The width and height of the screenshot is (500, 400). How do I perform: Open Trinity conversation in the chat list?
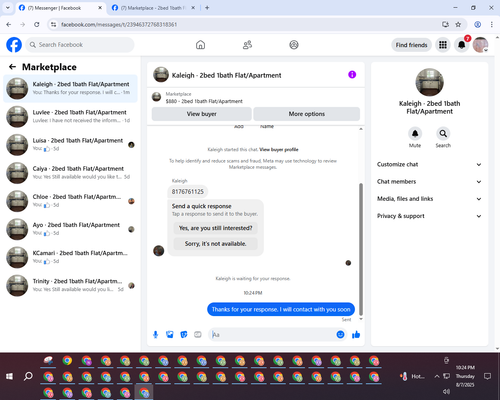tap(70, 286)
